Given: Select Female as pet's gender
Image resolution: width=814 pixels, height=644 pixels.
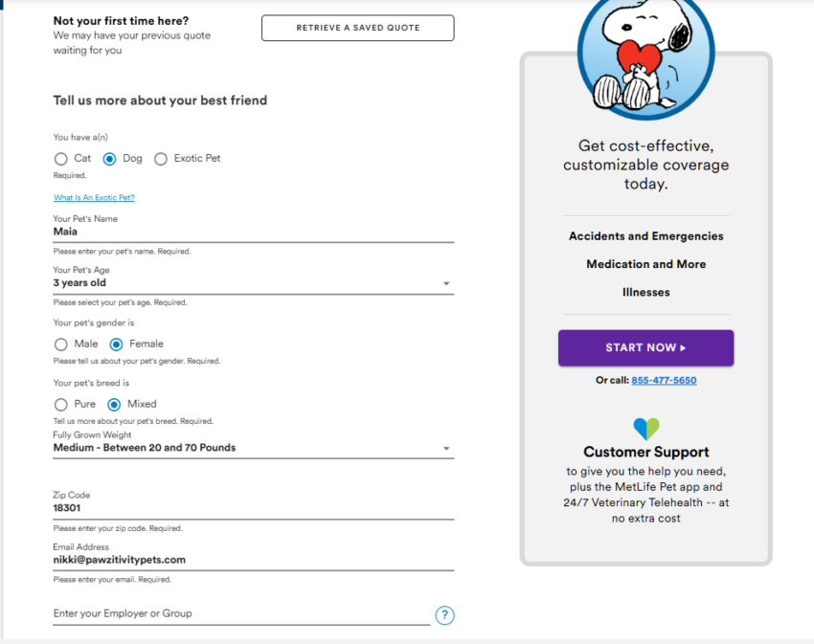Looking at the screenshot, I should click(117, 344).
